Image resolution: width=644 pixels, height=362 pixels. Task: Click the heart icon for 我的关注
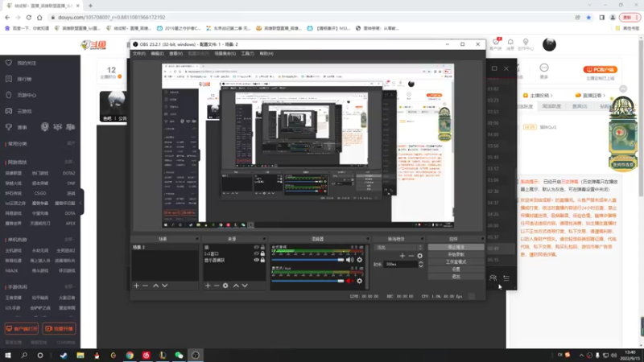(x=9, y=63)
